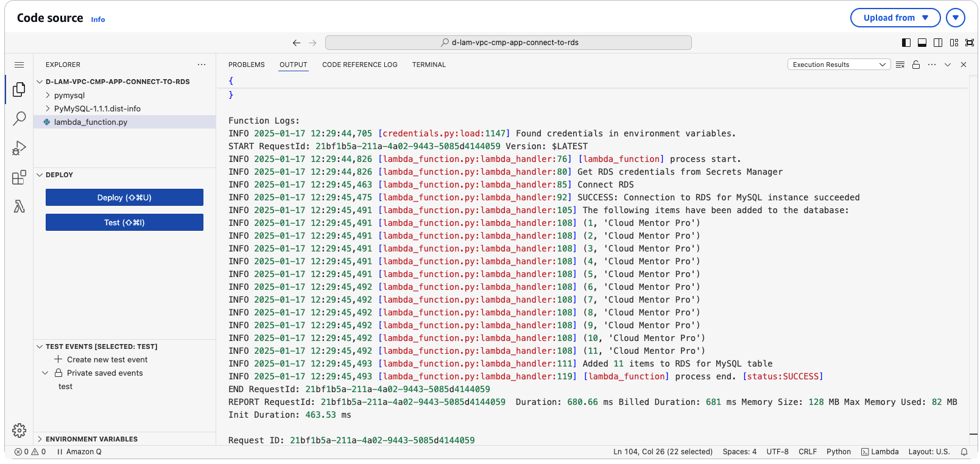Viewport: 980px width, 464px height.
Task: Expand the Environment Variables section
Action: (x=91, y=439)
